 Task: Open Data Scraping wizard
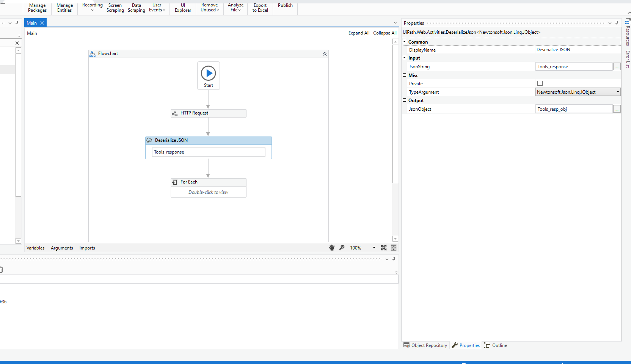click(x=136, y=7)
